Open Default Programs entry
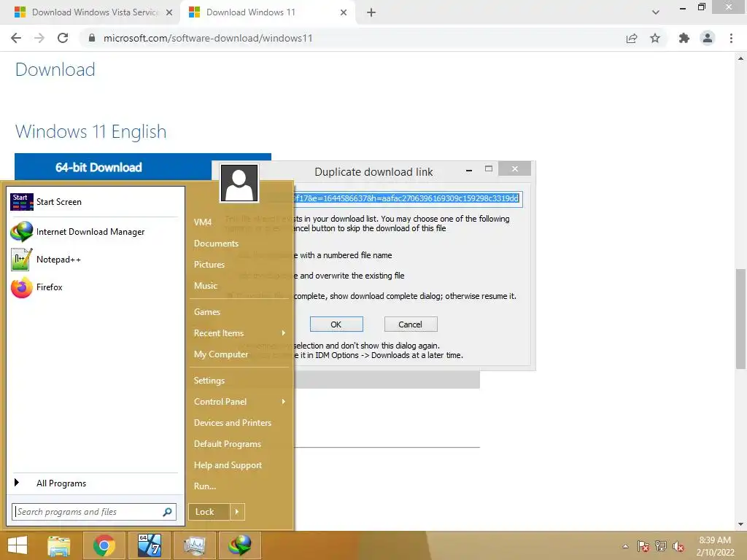747x560 pixels. (x=228, y=444)
